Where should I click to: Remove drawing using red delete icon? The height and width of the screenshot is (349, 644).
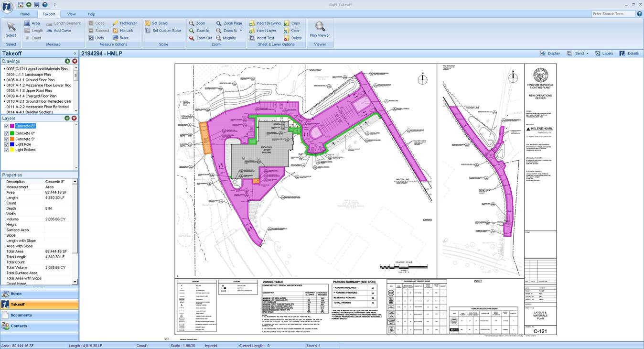coord(75,61)
